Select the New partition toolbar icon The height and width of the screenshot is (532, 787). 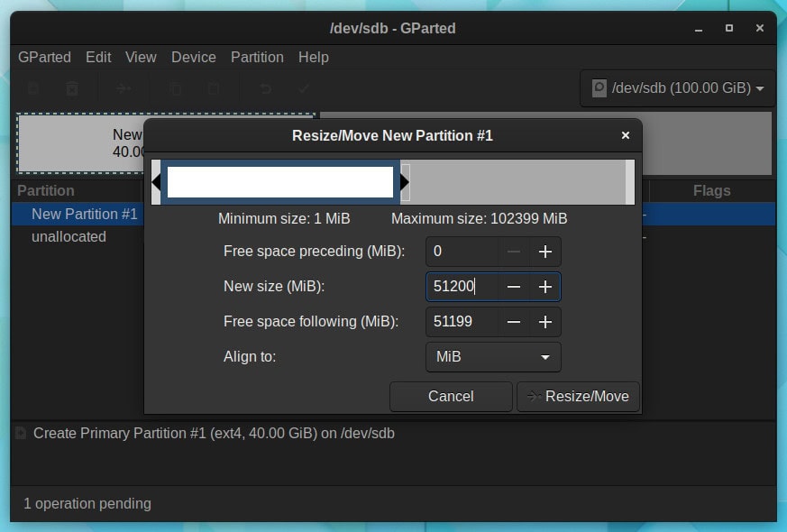32,88
